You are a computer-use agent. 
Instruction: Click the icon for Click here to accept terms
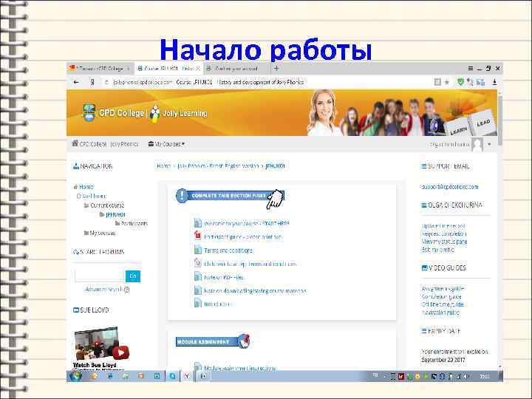tap(198, 263)
